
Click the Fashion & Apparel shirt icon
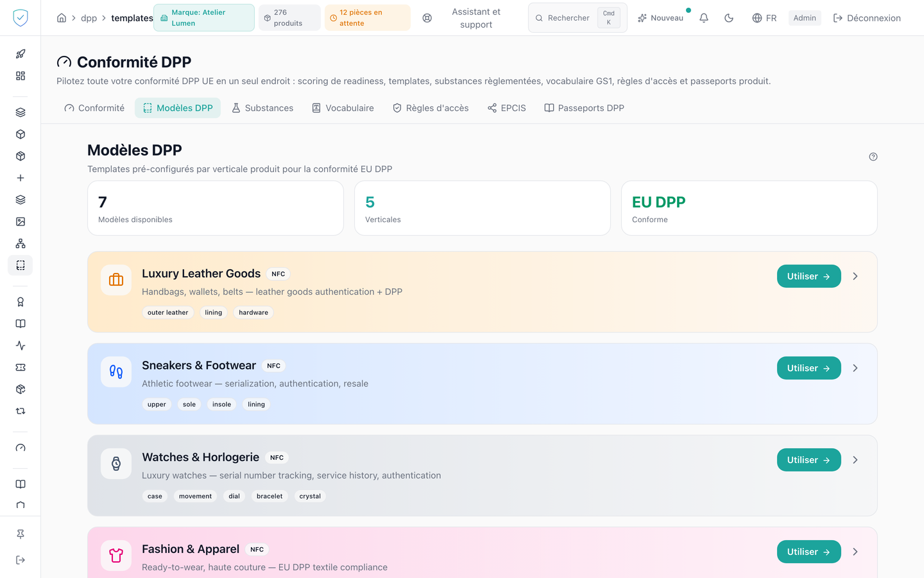point(116,556)
